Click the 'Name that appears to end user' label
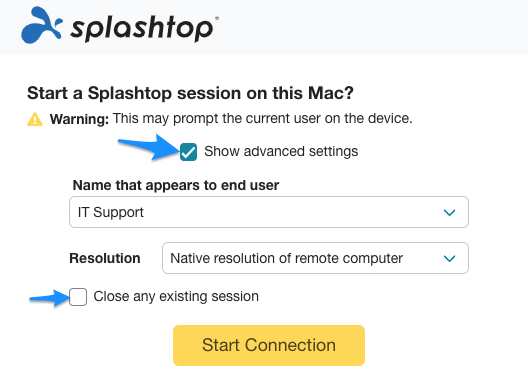The height and width of the screenshot is (369, 528). pos(176,186)
